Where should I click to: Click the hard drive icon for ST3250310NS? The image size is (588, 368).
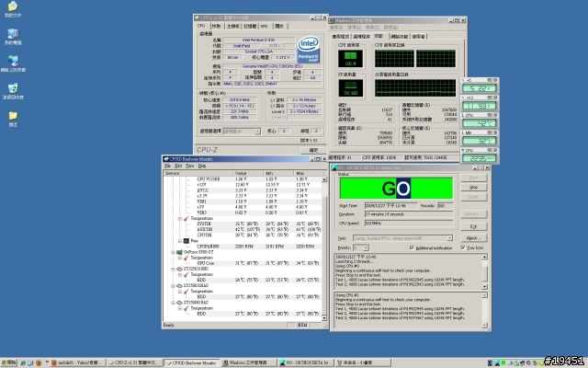click(179, 269)
